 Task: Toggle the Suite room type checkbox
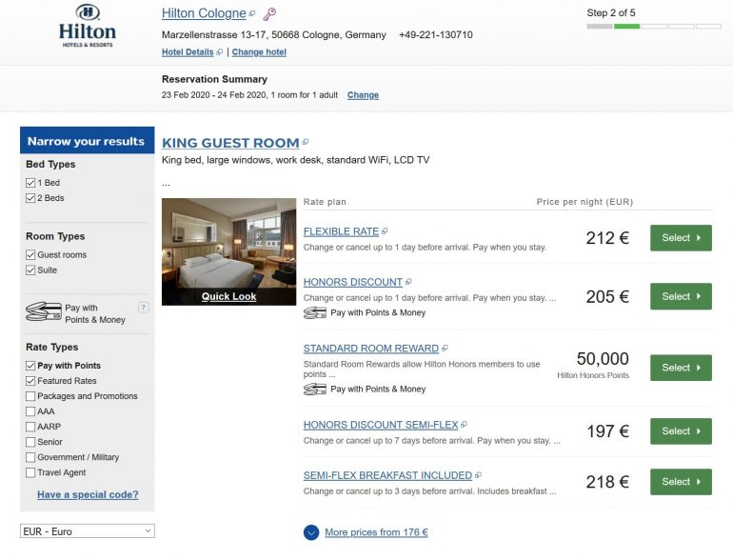pos(30,270)
